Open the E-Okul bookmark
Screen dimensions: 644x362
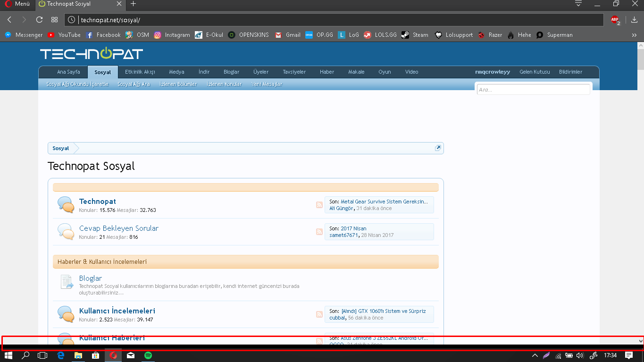coord(209,35)
